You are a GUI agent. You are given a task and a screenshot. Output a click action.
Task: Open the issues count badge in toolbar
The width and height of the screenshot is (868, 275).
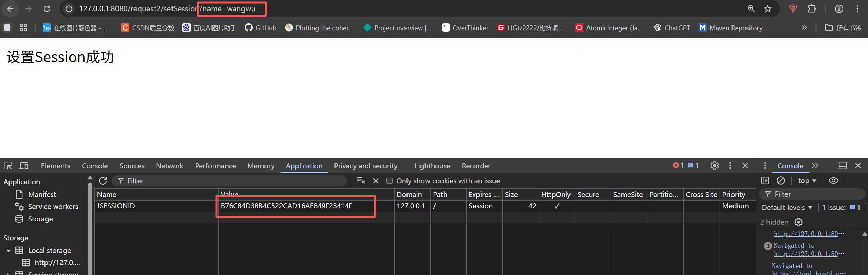pyautogui.click(x=693, y=166)
